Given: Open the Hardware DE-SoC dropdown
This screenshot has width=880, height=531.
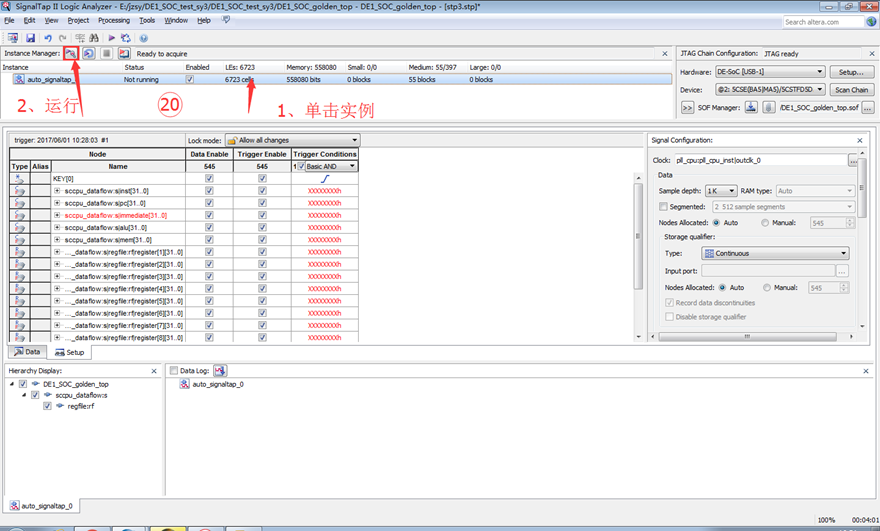Looking at the screenshot, I should [x=770, y=72].
